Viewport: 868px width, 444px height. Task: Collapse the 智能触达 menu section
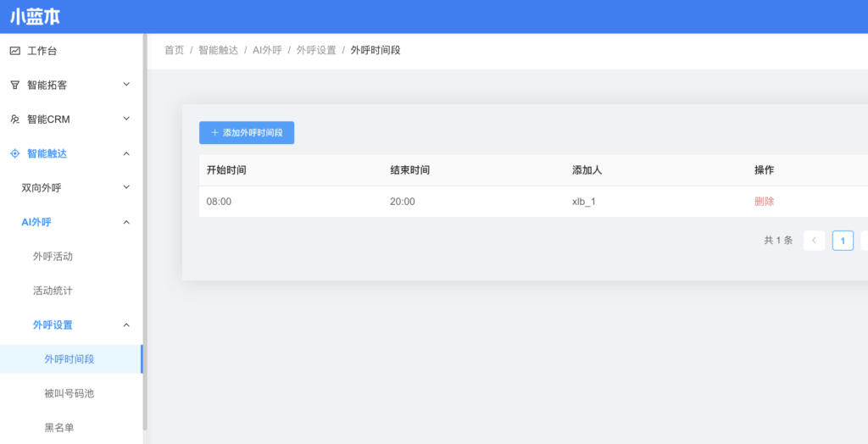[x=126, y=153]
